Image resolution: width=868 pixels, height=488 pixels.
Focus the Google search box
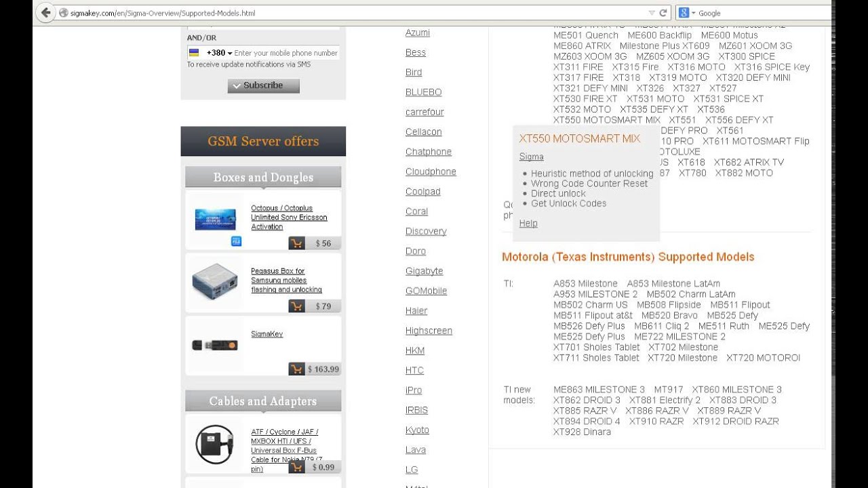[x=763, y=13]
